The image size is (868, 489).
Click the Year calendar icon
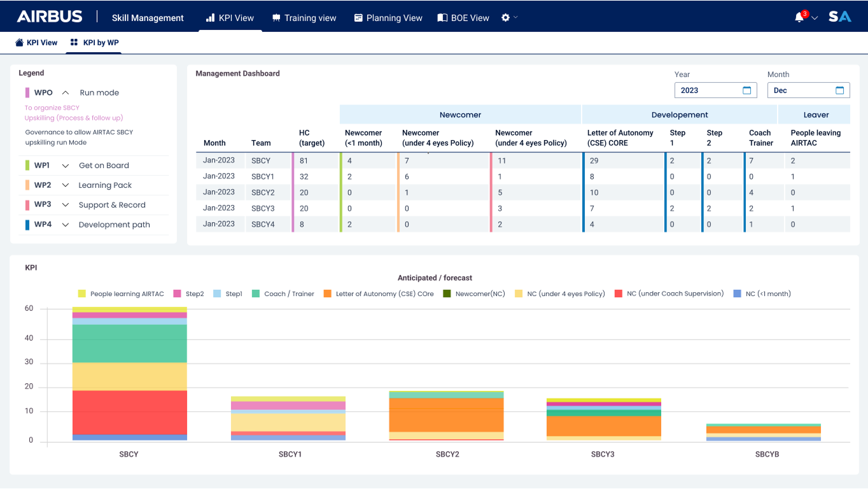pos(747,90)
